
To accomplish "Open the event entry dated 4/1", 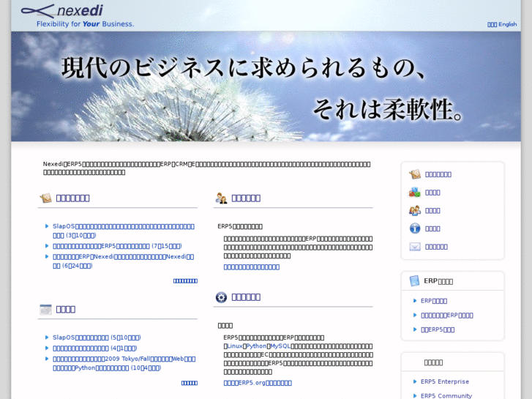I will pos(94,348).
